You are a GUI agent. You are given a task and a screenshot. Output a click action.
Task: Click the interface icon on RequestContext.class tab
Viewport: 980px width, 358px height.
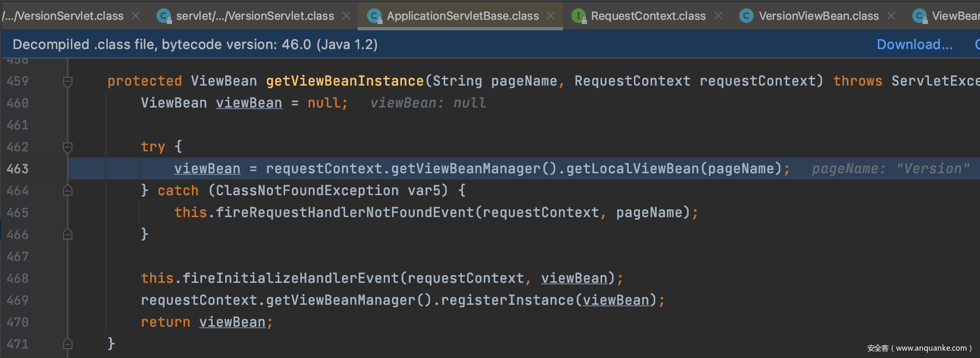pos(578,16)
